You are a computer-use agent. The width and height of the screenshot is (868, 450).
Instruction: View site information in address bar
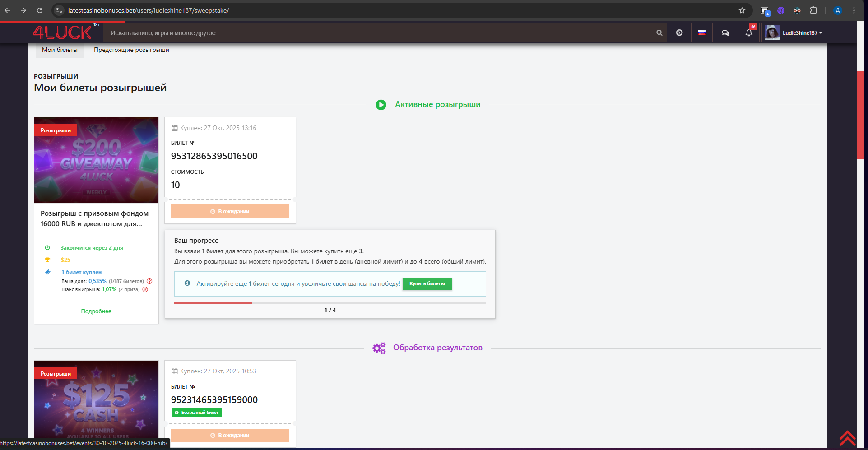pos(59,10)
